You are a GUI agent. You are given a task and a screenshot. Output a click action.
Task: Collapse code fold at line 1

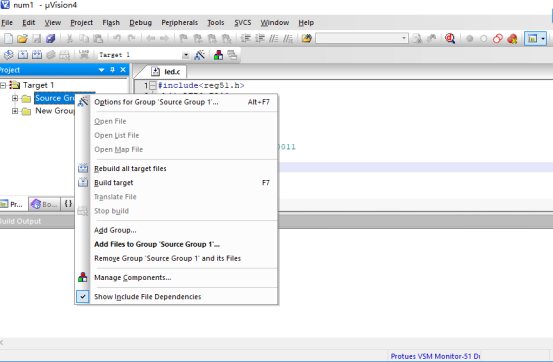coord(153,85)
